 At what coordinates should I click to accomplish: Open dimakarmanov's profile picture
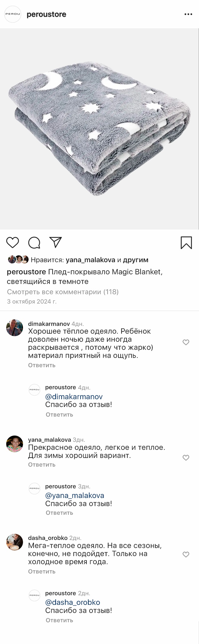click(15, 327)
